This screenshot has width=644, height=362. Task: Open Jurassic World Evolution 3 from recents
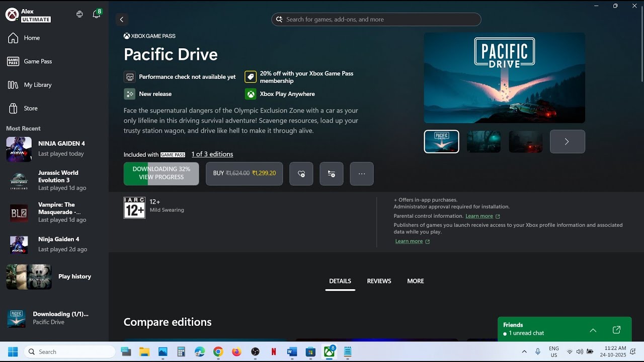click(x=54, y=180)
